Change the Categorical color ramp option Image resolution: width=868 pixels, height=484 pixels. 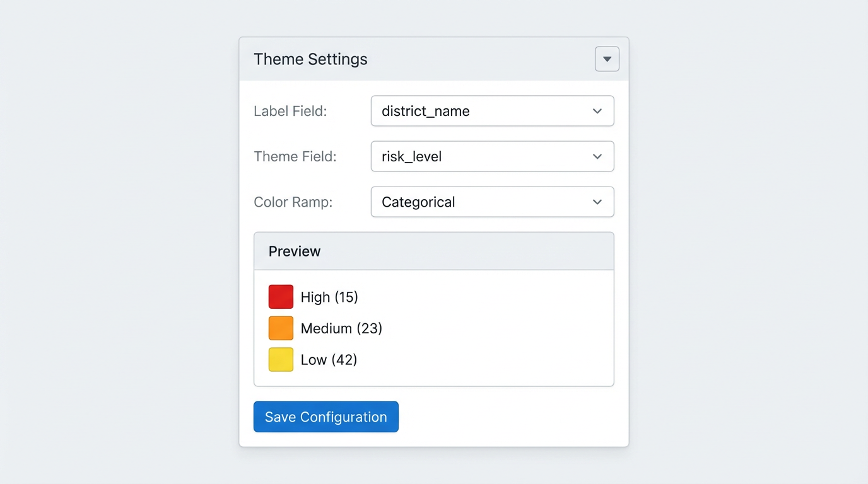click(492, 202)
